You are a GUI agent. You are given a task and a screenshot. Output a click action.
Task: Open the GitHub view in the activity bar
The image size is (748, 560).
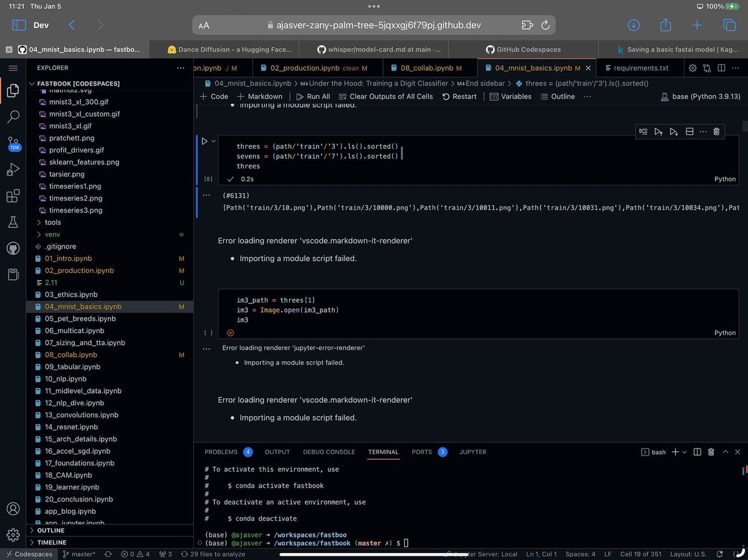[x=13, y=248]
